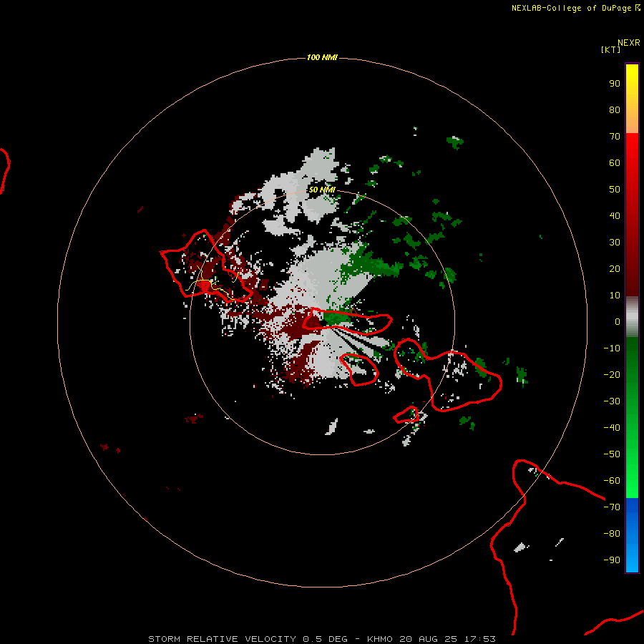
Task: Click the 0 value on velocity scale
Action: tap(618, 321)
